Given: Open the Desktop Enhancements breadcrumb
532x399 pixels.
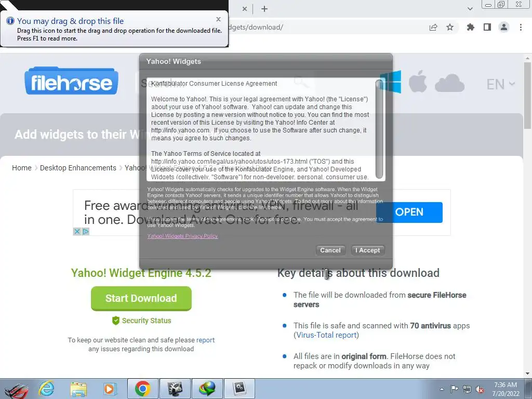Looking at the screenshot, I should 78,168.
